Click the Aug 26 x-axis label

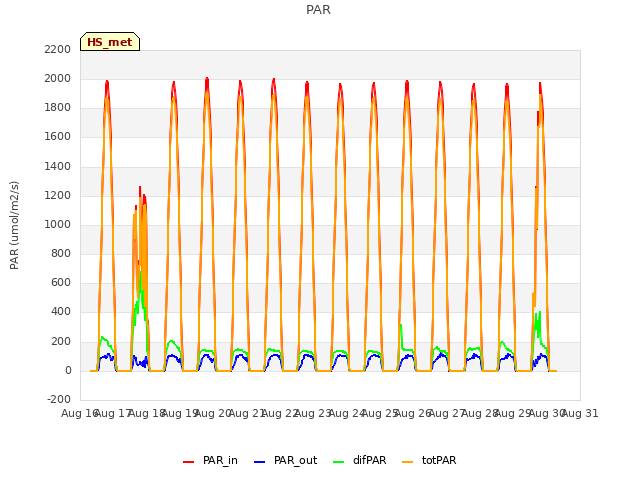tap(413, 413)
